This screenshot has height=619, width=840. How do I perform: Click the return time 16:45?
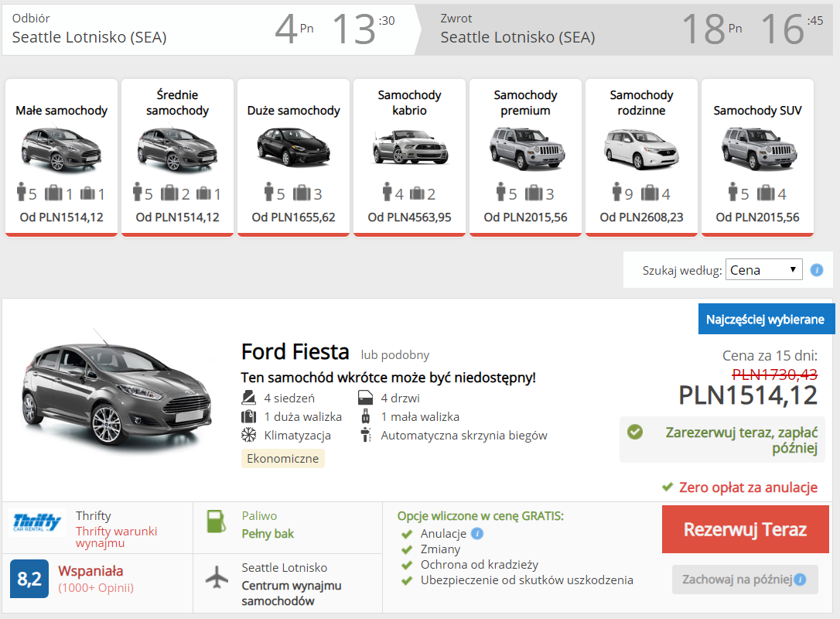[x=792, y=29]
